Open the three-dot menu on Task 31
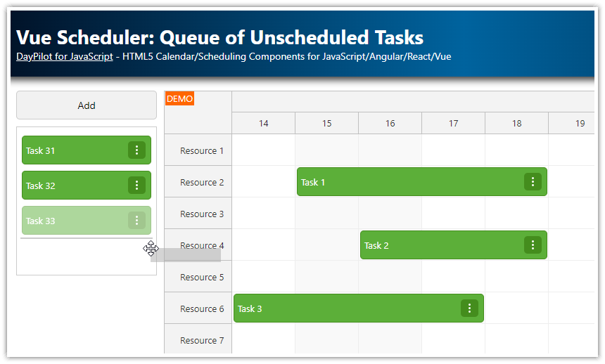The width and height of the screenshot is (605, 364). (x=136, y=150)
